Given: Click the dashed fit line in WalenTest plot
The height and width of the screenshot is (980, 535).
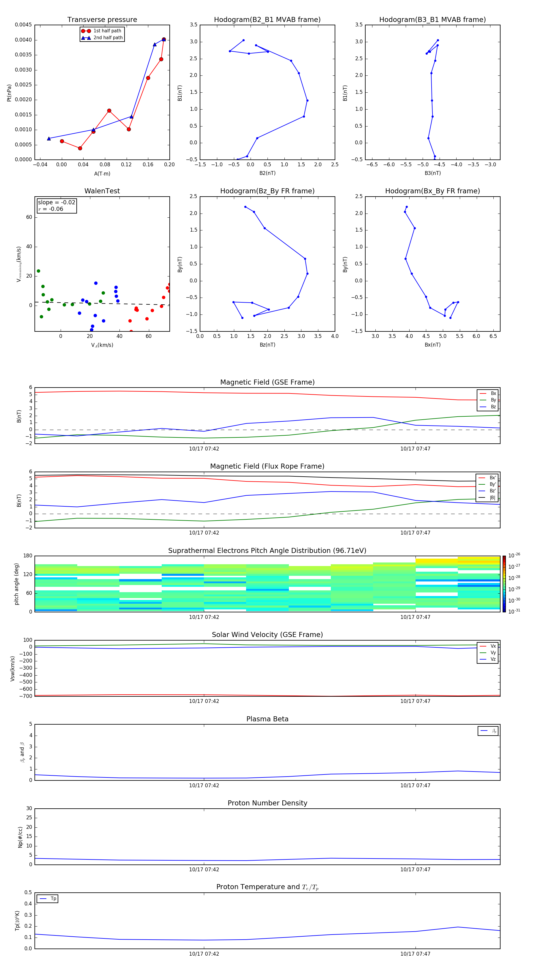Looking at the screenshot, I should tap(102, 303).
